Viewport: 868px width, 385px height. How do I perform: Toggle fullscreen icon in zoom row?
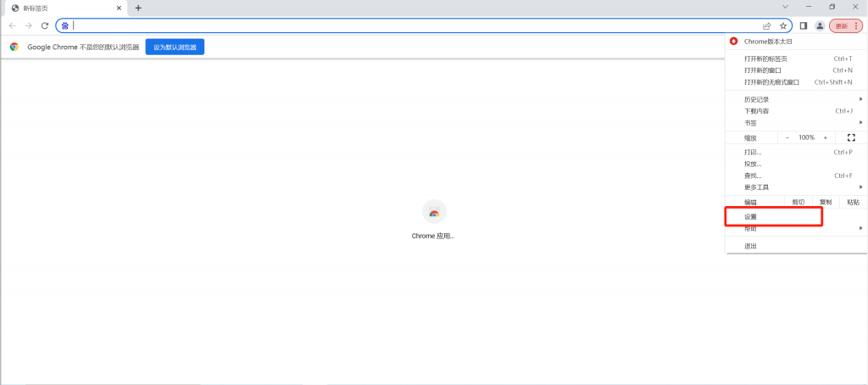[851, 137]
